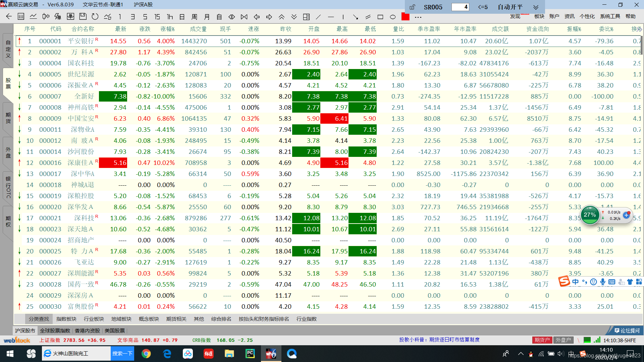Open the Windows Start menu
Viewport: 644px width, 362px height.
(10, 354)
